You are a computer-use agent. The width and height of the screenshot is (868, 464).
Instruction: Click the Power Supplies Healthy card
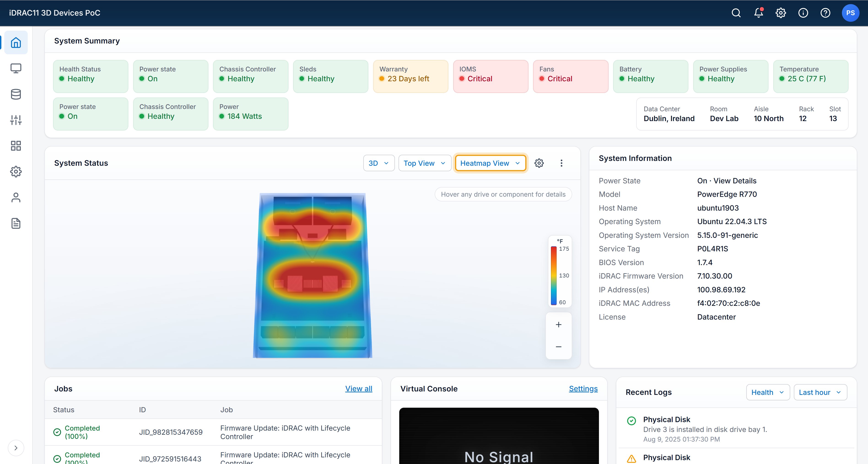[731, 76]
